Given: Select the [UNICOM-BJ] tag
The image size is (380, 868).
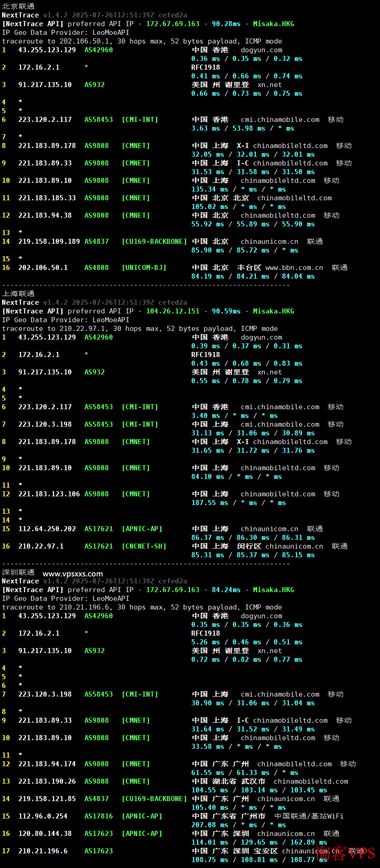Looking at the screenshot, I should pos(144,268).
